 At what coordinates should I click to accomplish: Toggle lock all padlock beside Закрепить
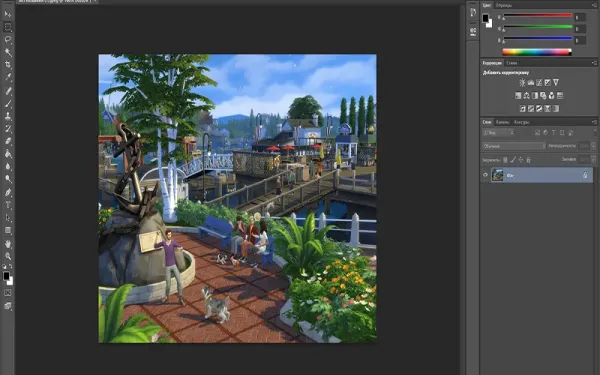coord(528,160)
